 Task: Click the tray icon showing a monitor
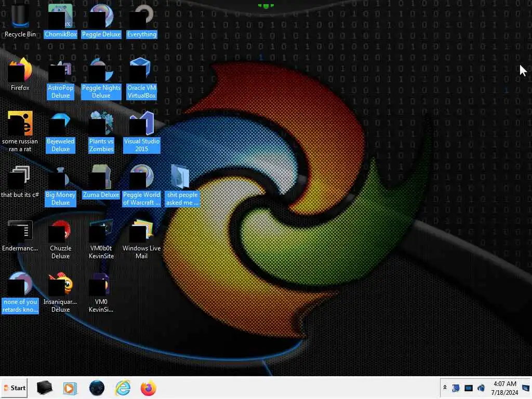pos(469,388)
